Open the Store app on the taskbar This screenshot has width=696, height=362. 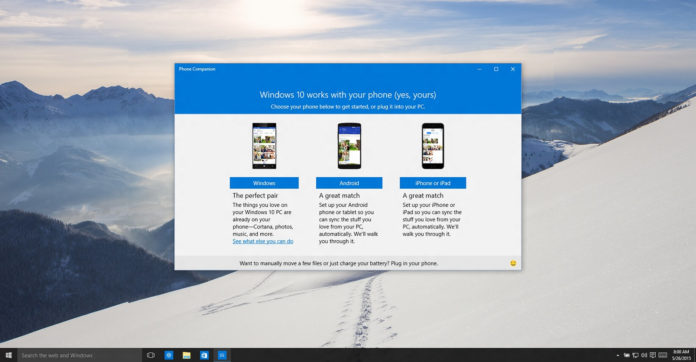click(x=204, y=355)
